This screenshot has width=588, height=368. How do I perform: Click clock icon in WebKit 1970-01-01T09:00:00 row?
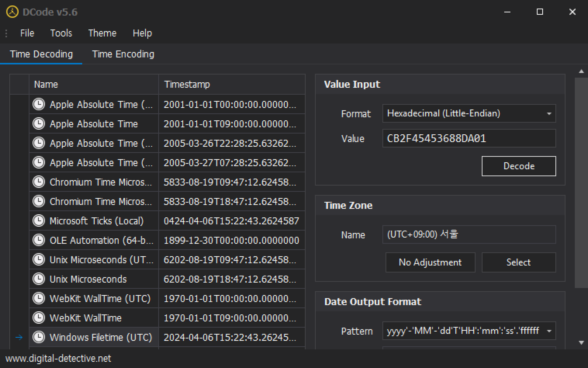coord(39,318)
